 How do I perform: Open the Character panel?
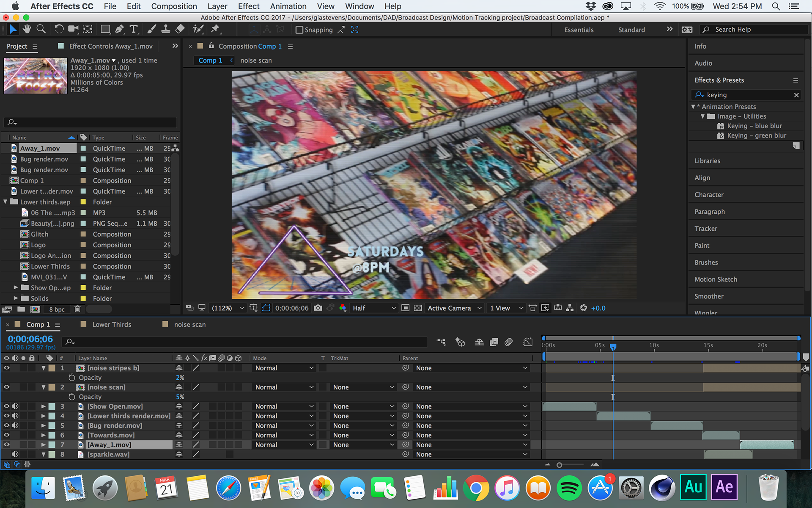(x=709, y=195)
